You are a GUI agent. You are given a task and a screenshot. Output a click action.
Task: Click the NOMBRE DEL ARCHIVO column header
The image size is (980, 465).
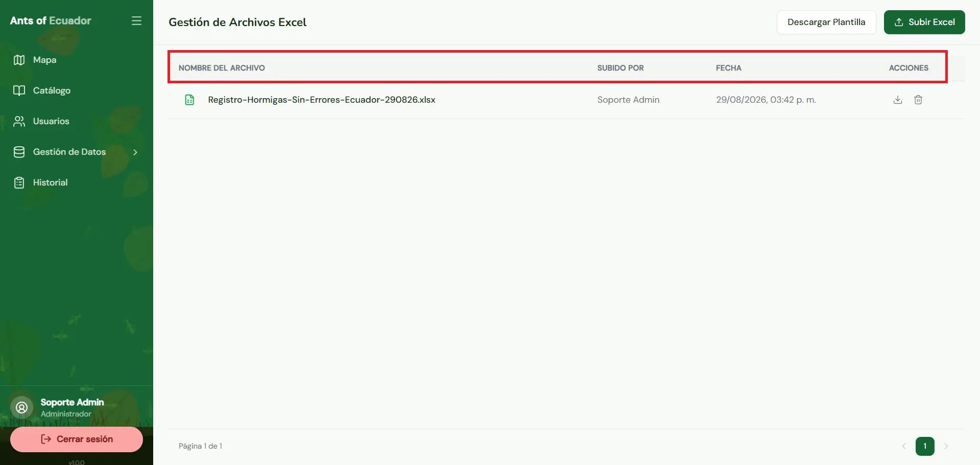point(222,68)
